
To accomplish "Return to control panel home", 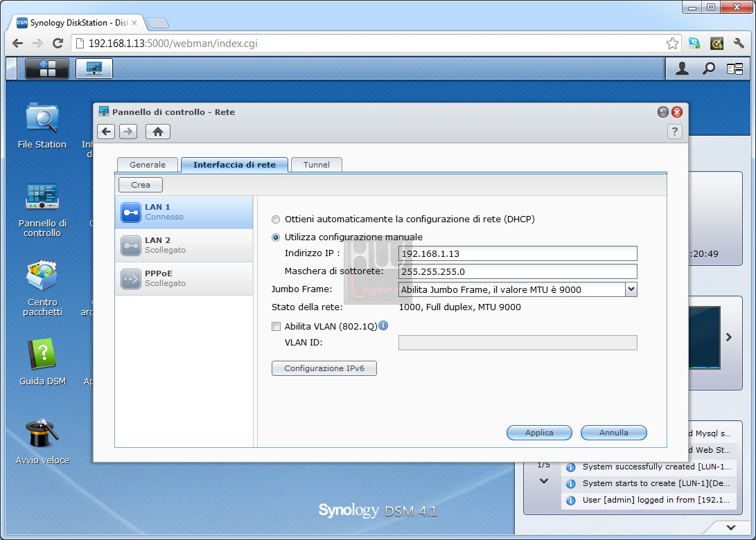I will pos(158,132).
